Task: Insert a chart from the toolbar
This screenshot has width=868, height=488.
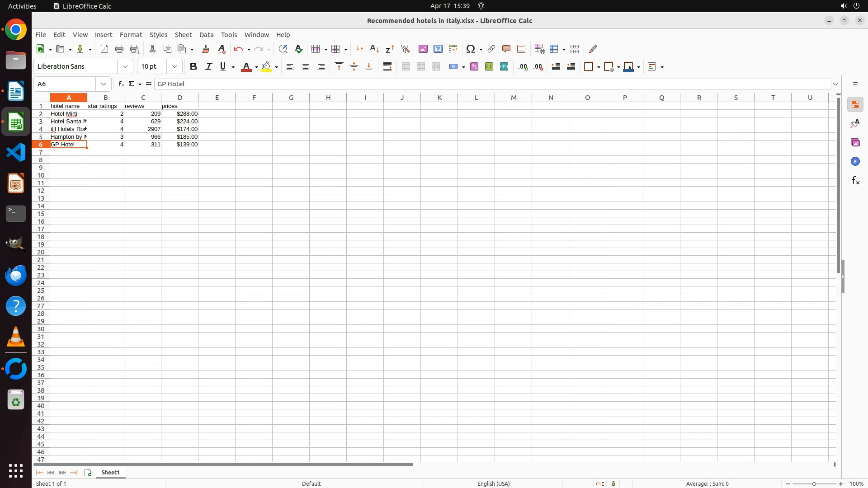Action: point(438,49)
